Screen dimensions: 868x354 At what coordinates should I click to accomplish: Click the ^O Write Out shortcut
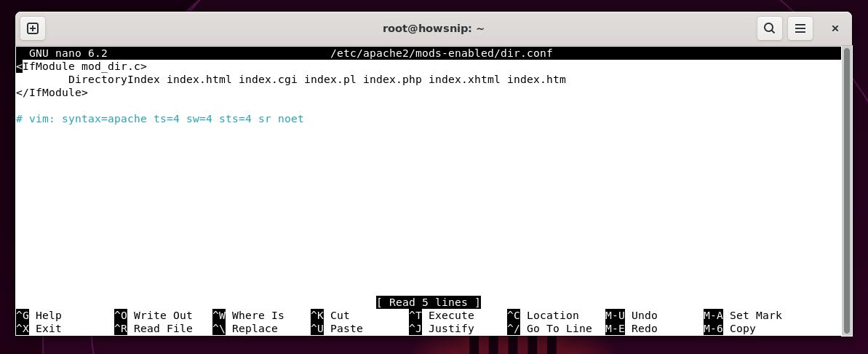pos(154,315)
